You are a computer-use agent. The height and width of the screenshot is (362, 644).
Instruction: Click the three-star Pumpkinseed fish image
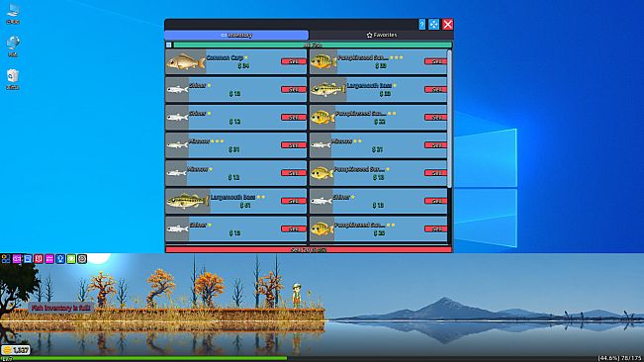coord(323,62)
